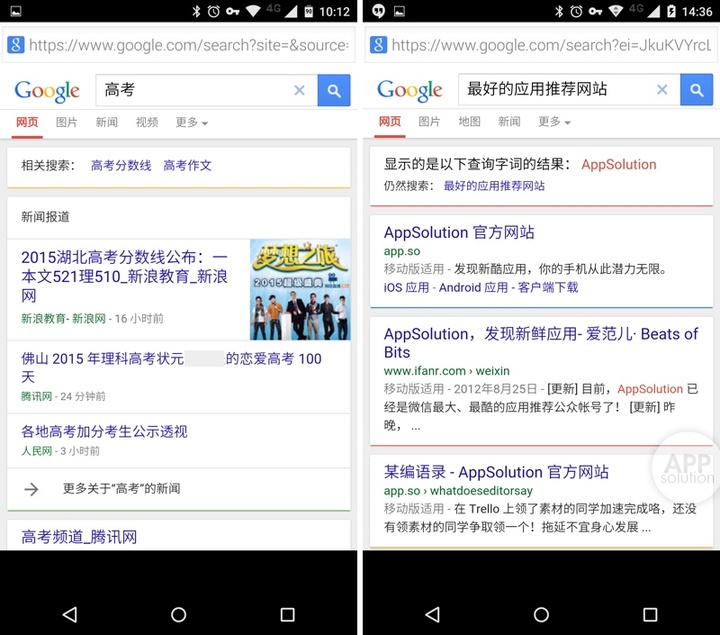This screenshot has height=635, width=720.
Task: Open the 梦想之旅 news thumbnail image
Action: [300, 289]
